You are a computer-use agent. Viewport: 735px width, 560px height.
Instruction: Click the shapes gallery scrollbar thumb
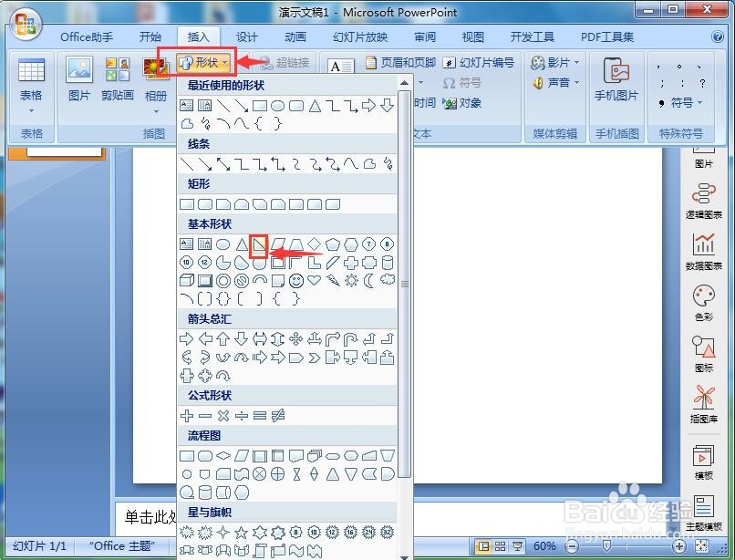pyautogui.click(x=405, y=284)
